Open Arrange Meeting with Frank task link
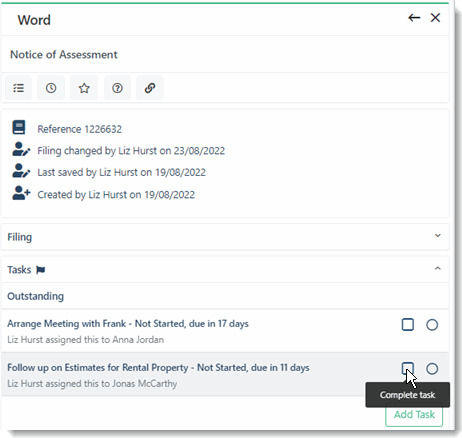Viewport: 462px width, 438px height. [x=128, y=324]
